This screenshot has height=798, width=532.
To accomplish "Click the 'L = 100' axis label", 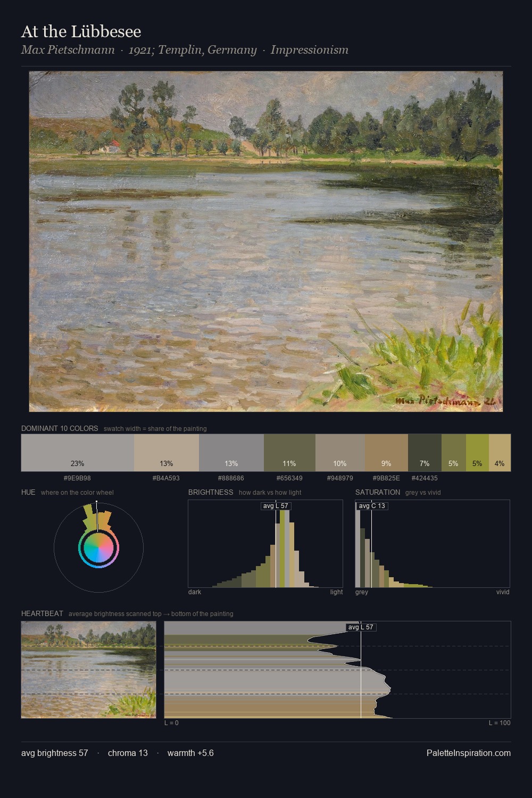I will (500, 723).
